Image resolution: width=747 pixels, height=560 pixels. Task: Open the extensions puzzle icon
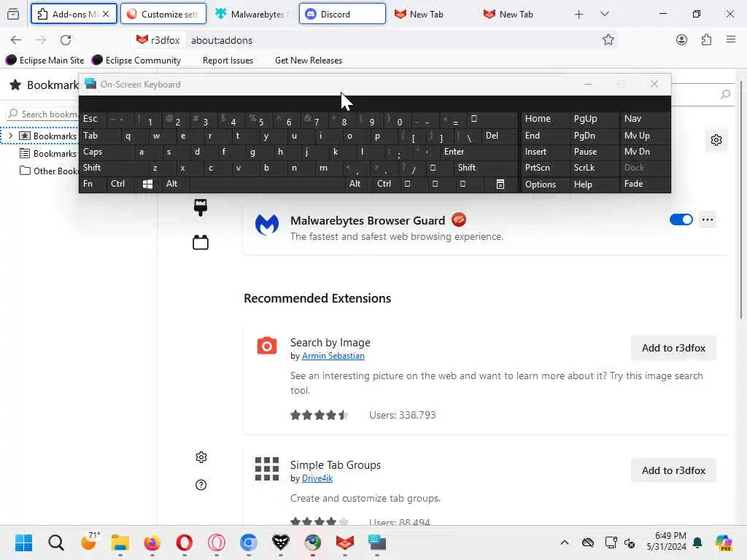706,40
